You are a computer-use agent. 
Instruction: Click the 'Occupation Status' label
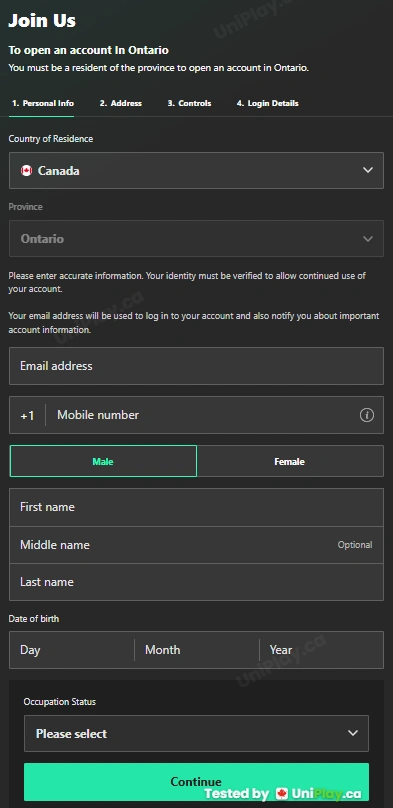(60, 702)
